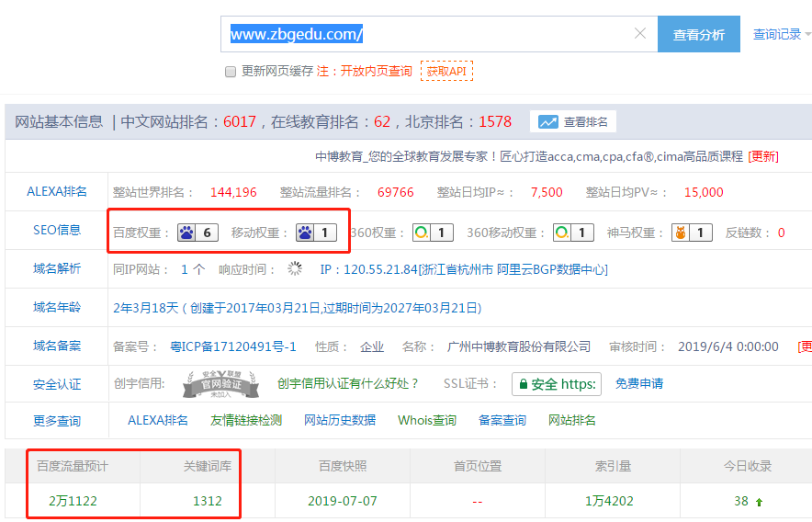Click the 免费申请 SSL link
This screenshot has height=522, width=812.
(639, 383)
